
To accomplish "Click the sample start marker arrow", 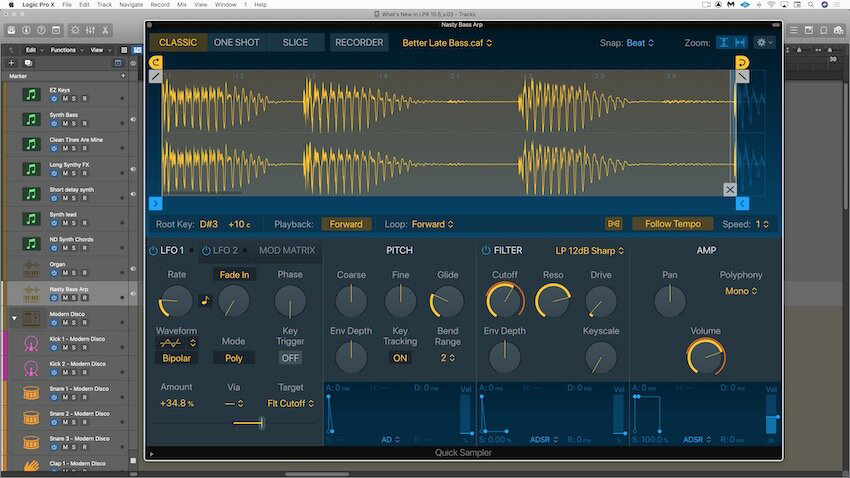I will coord(156,203).
